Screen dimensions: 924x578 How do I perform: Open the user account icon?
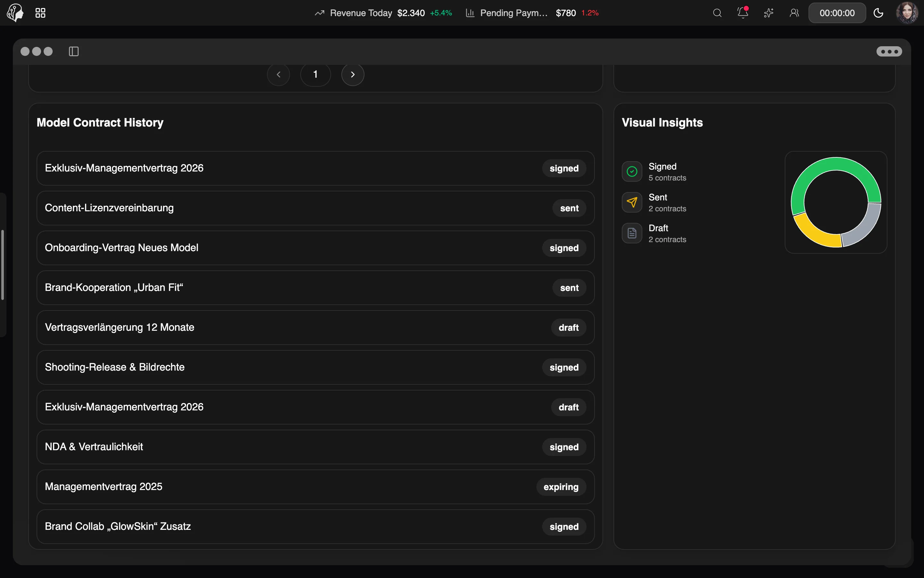pyautogui.click(x=794, y=13)
